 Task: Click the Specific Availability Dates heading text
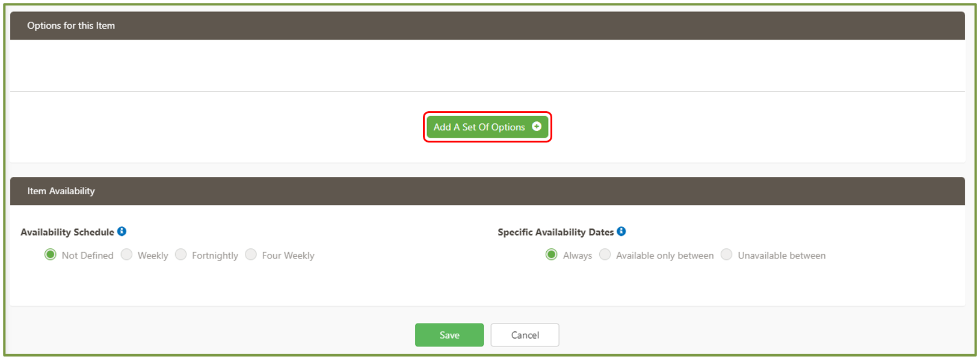555,232
